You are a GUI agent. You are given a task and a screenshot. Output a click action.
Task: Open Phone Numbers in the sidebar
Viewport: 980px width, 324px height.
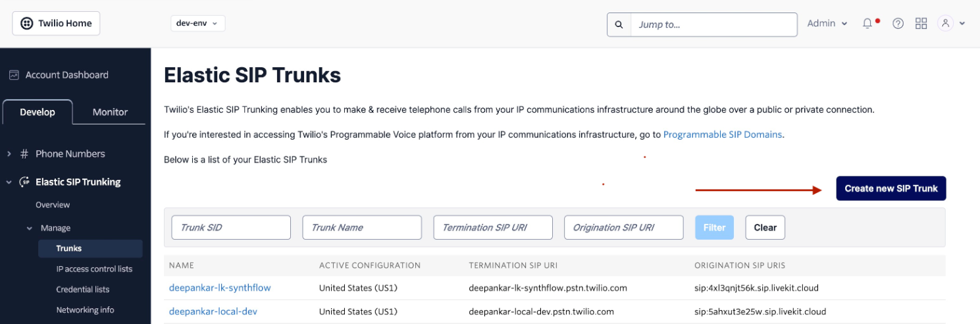point(70,154)
